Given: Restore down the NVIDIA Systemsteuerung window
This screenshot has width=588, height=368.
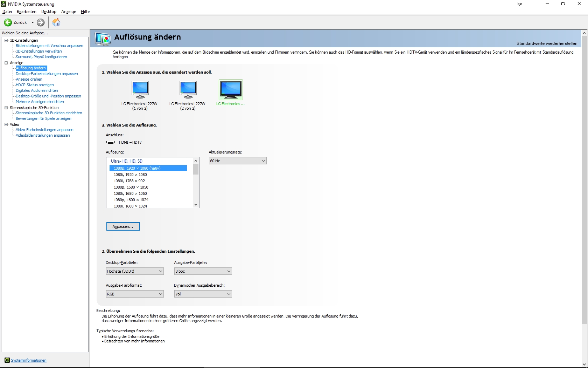Looking at the screenshot, I should [563, 4].
